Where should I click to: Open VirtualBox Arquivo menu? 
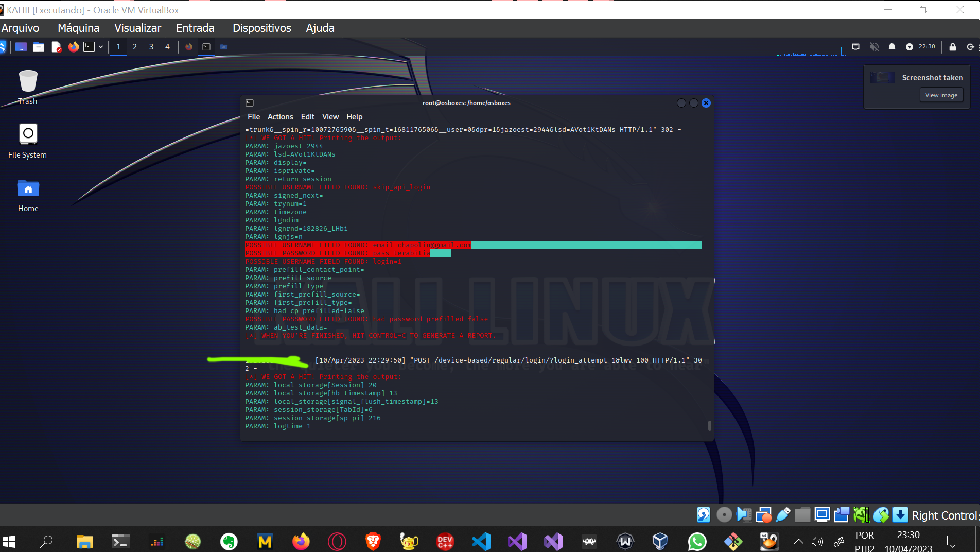(20, 28)
